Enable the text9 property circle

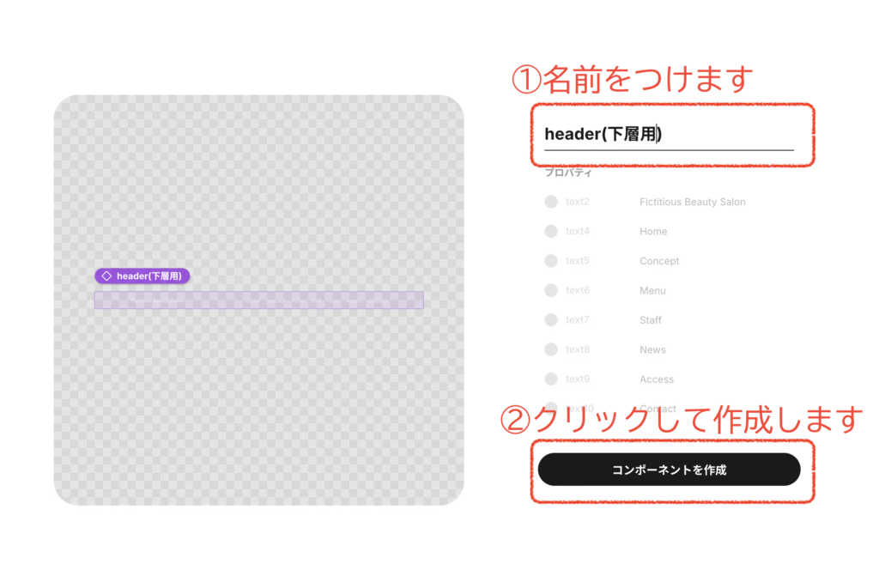tap(551, 379)
